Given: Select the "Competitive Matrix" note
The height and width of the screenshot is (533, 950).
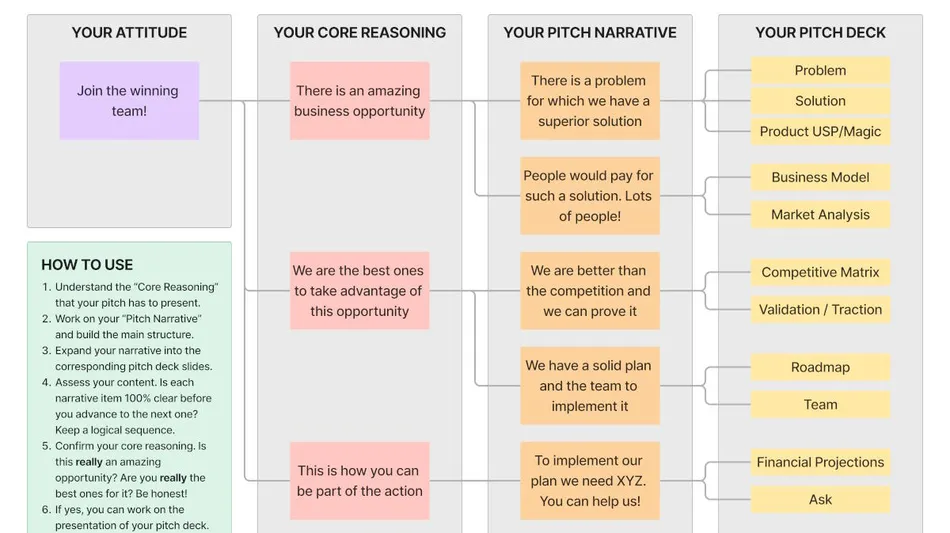Looking at the screenshot, I should pyautogui.click(x=820, y=273).
